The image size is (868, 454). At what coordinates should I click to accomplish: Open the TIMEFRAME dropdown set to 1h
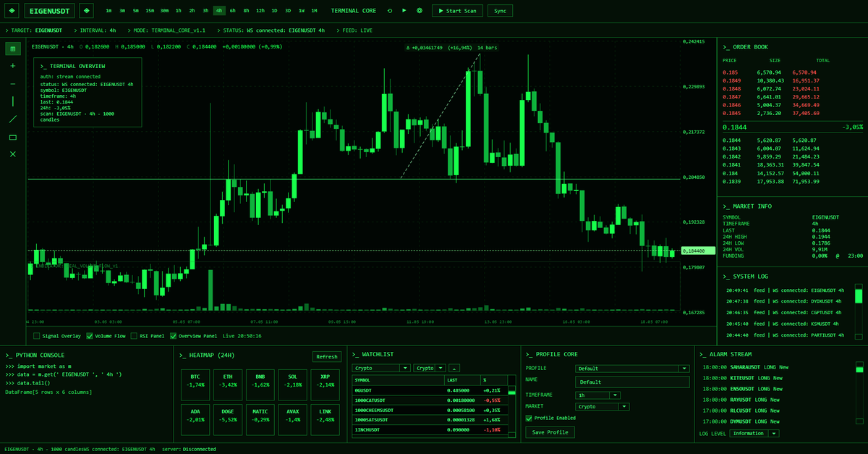pyautogui.click(x=597, y=395)
